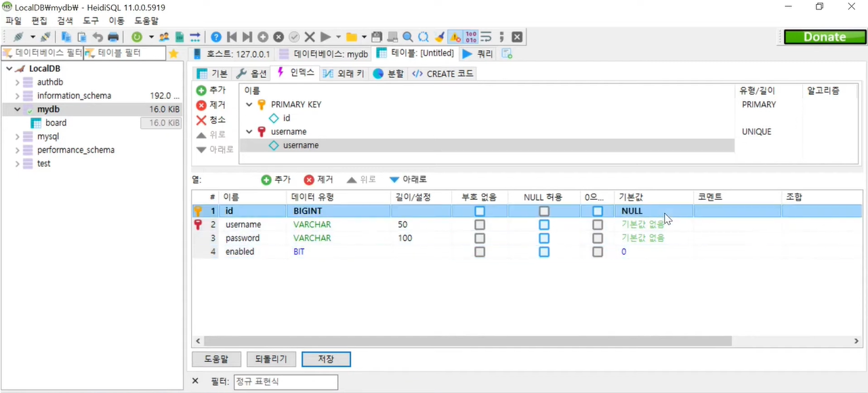Toggle the NULL 허용 checkbox for the password row
The image size is (868, 393).
[544, 238]
